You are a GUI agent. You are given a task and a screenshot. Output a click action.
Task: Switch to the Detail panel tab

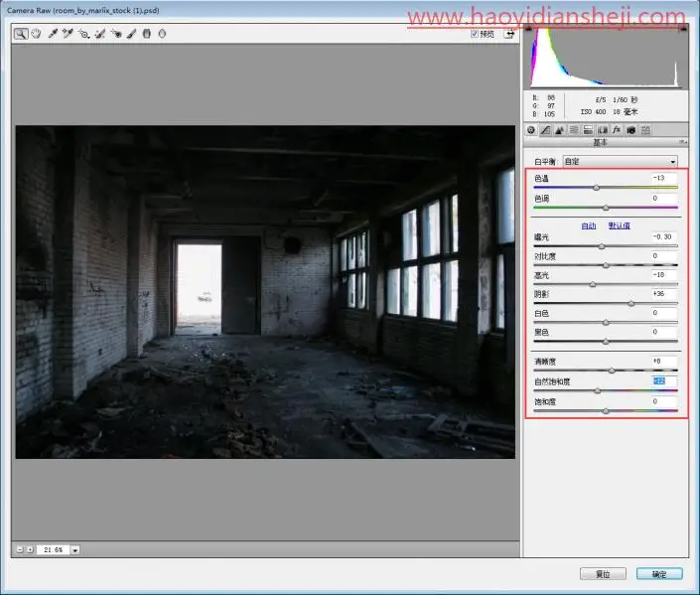[559, 130]
